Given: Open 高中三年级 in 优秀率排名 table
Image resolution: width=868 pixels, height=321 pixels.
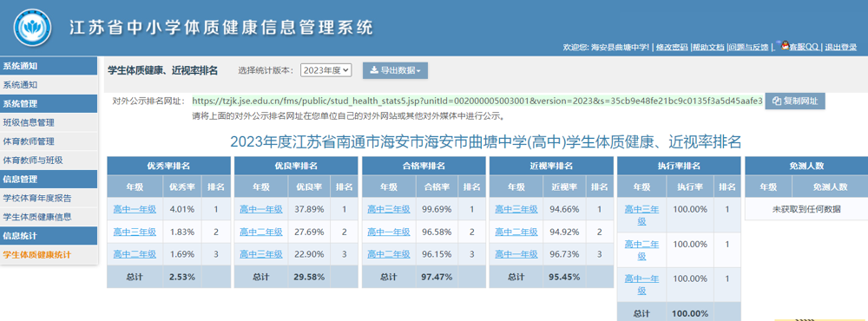Looking at the screenshot, I should point(135,232).
